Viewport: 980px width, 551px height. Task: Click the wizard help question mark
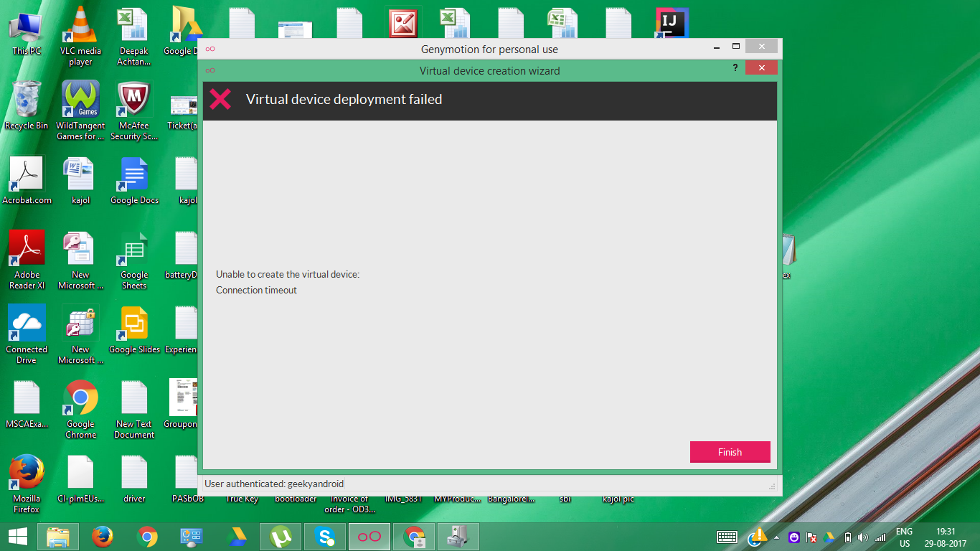coord(735,68)
